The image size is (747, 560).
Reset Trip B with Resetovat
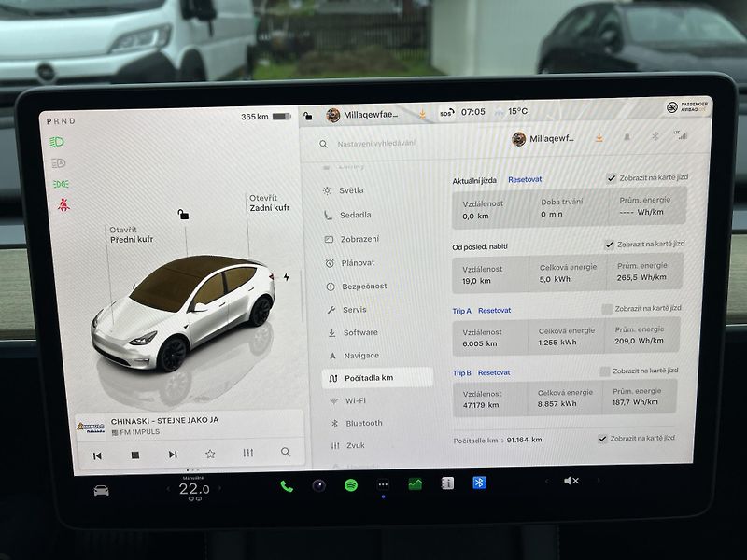click(x=494, y=372)
